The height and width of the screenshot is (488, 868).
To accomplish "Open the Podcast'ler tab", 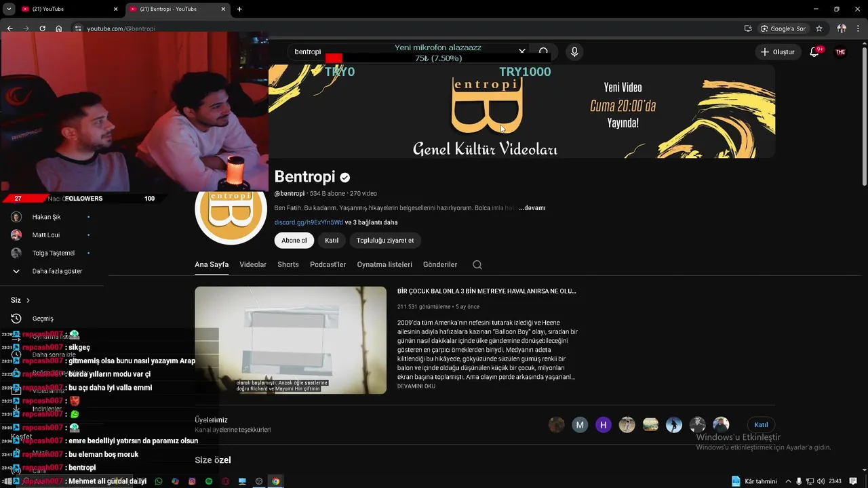I will [328, 264].
